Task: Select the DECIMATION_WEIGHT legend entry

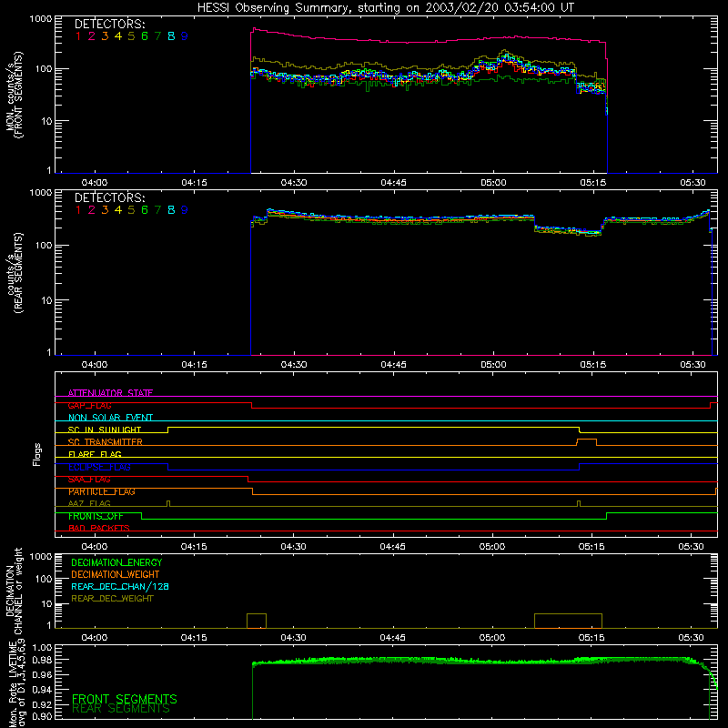Action: coord(116,574)
